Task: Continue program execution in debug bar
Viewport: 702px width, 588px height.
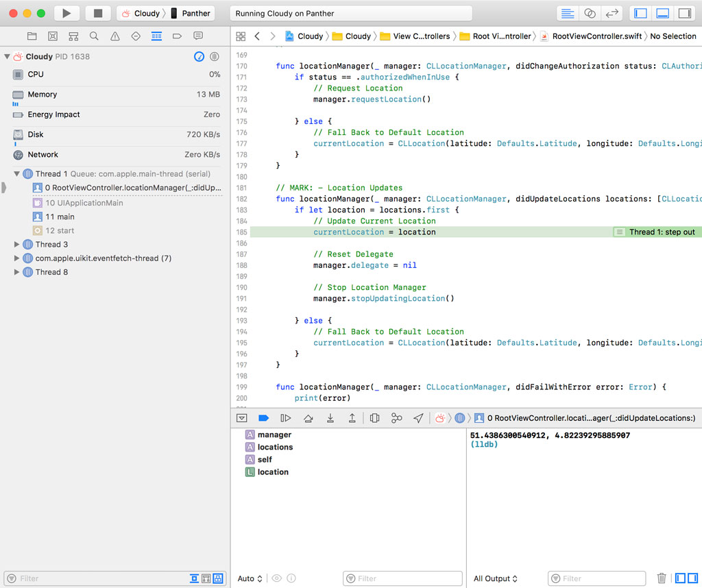Action: coord(286,418)
